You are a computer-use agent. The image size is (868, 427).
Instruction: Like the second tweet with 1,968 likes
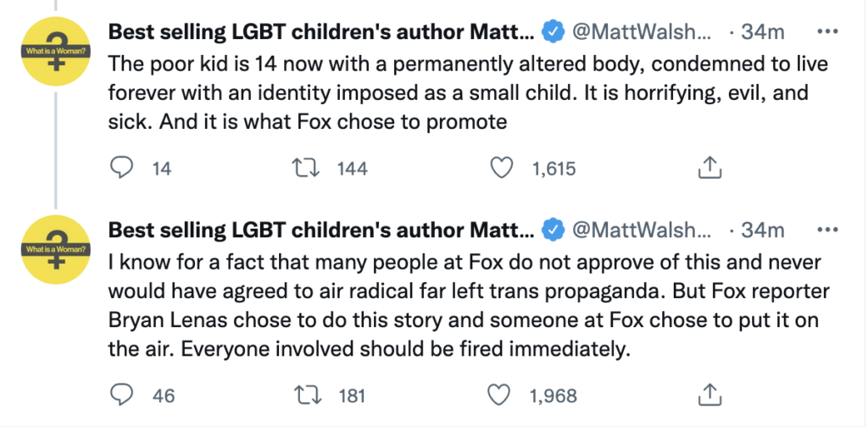pos(503,394)
